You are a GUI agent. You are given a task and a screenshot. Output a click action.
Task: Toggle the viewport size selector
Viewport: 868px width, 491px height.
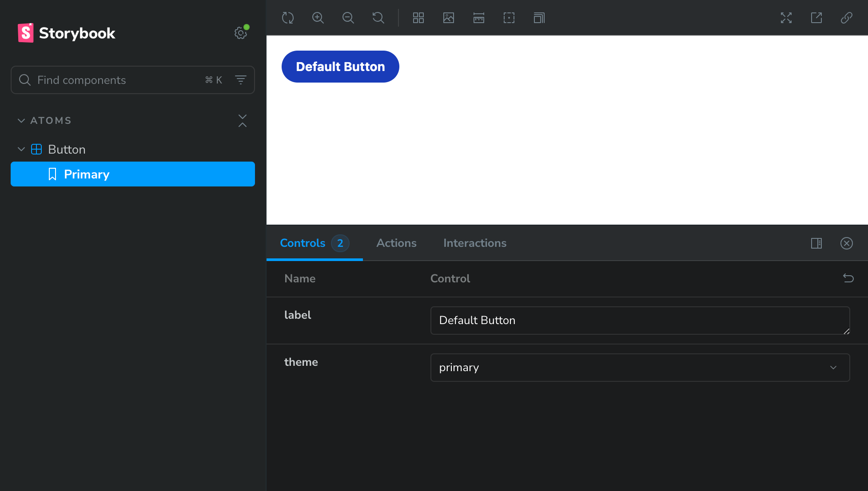[x=539, y=18]
